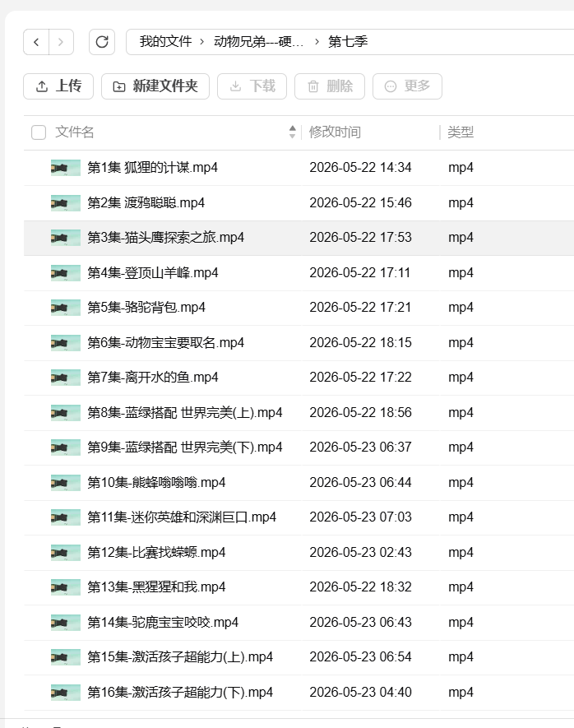Select file name 第2集 渡鸦聪聪.mp4
The height and width of the screenshot is (728, 574).
click(146, 203)
